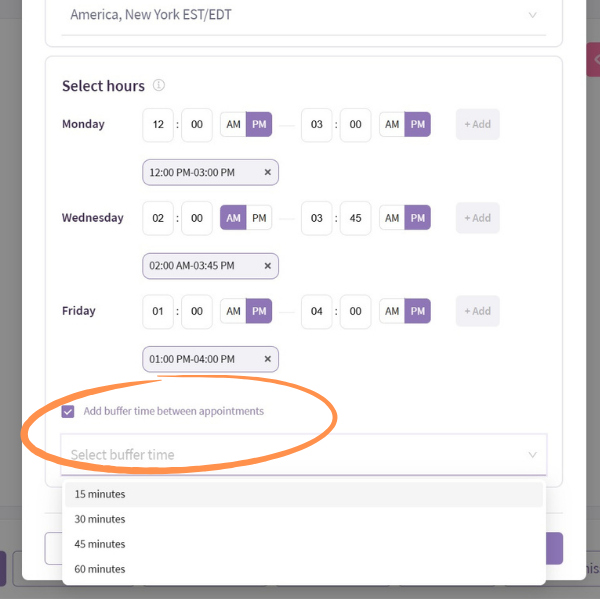Click the info icon beside Select hours

pos(159,86)
